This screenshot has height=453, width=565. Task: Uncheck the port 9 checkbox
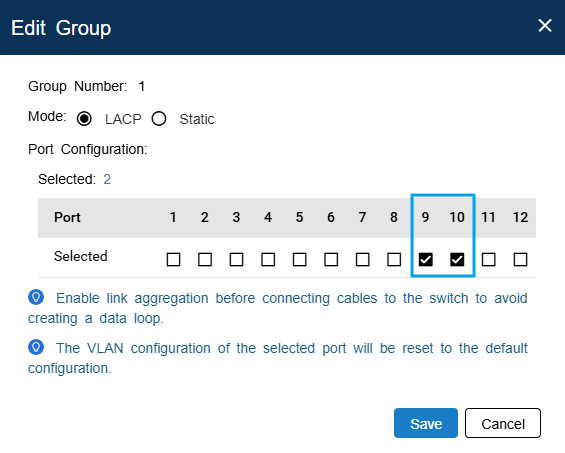coord(426,259)
